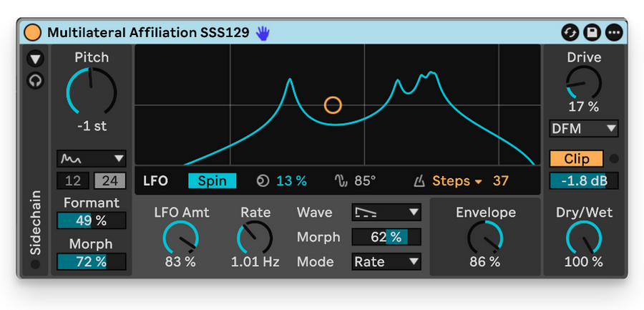Click the LFO label in display bar

pyautogui.click(x=156, y=181)
